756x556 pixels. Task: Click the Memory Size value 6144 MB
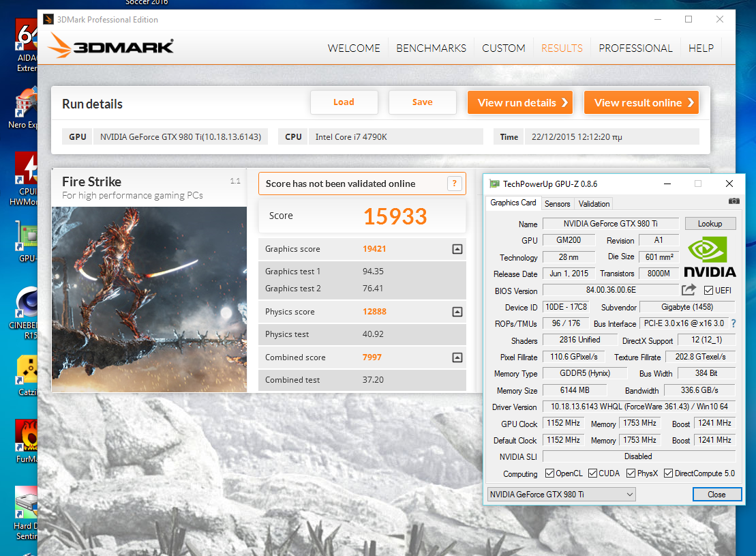point(574,390)
